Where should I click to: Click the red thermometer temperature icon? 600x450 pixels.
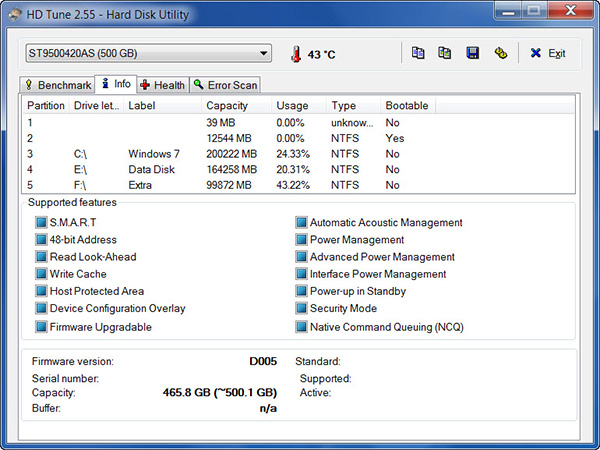click(x=296, y=54)
